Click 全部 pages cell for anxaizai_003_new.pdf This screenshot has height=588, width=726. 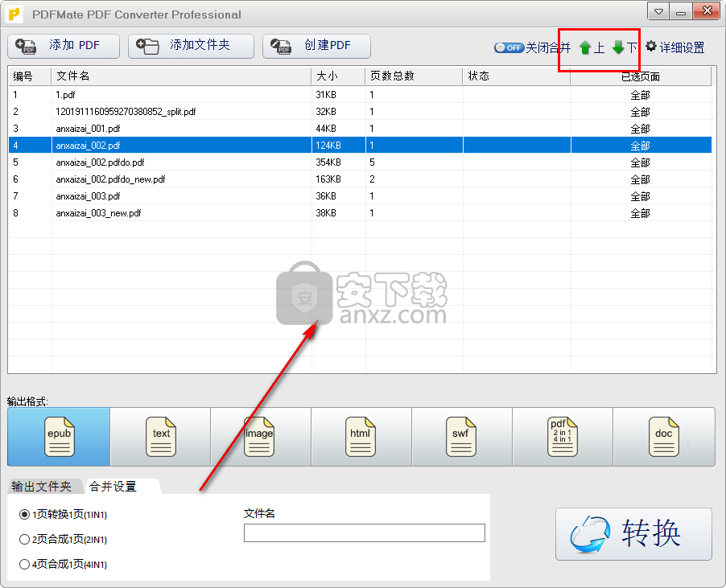pos(641,213)
